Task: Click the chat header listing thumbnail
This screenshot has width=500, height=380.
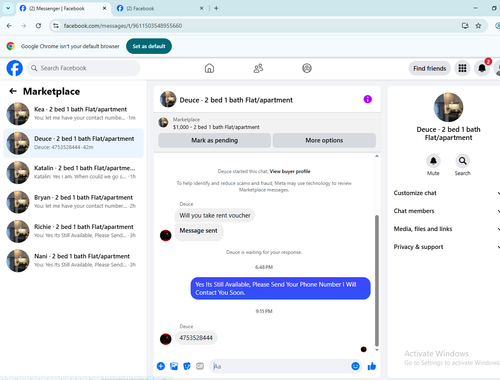Action: click(168, 99)
